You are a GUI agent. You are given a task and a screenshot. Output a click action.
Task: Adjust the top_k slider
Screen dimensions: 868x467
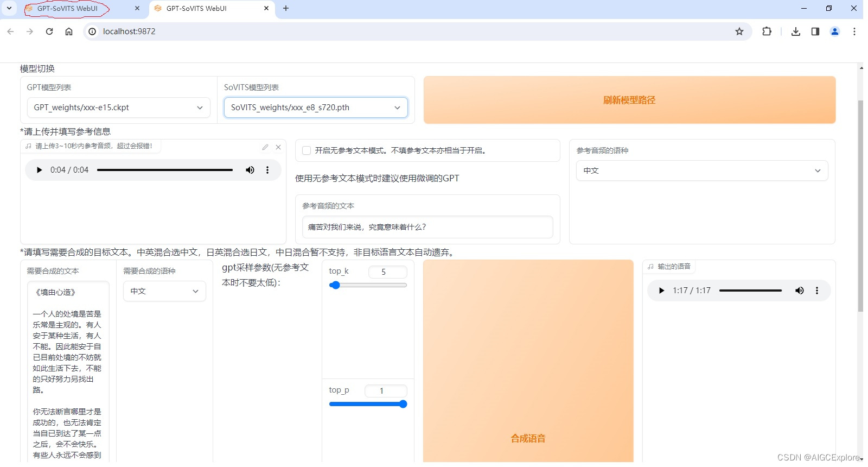pos(368,285)
